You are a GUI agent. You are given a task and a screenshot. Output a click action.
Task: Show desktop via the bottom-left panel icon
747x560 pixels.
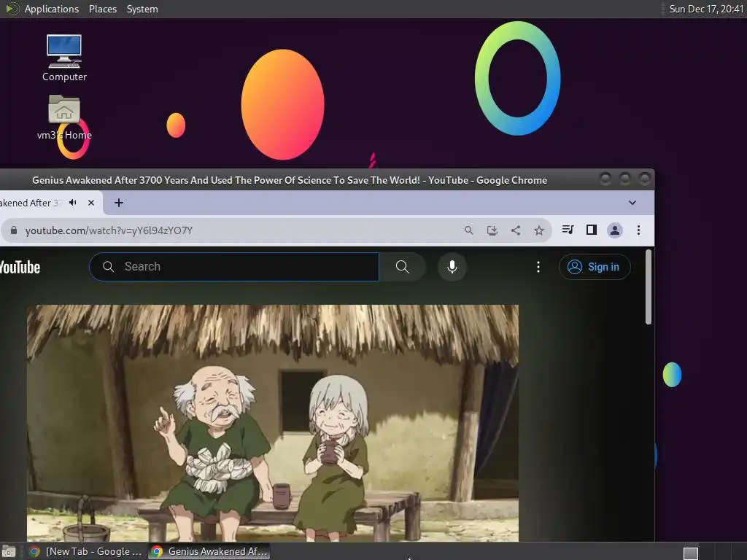(x=9, y=552)
